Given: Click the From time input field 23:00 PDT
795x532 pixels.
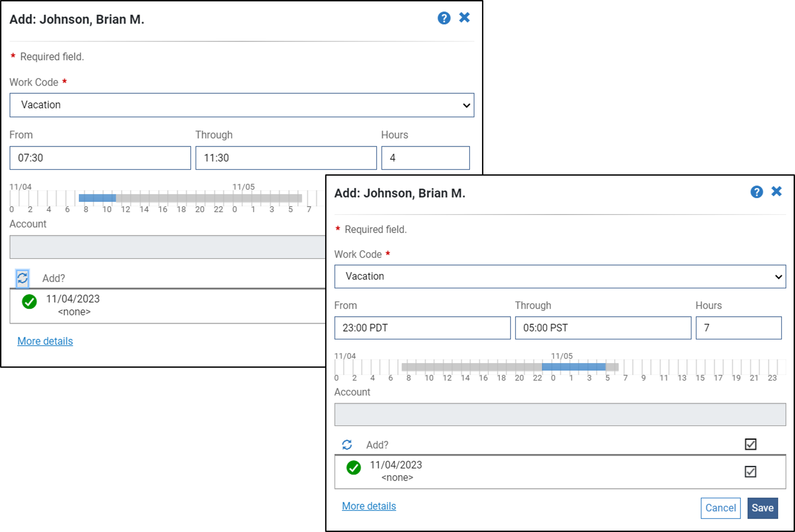Looking at the screenshot, I should click(422, 328).
